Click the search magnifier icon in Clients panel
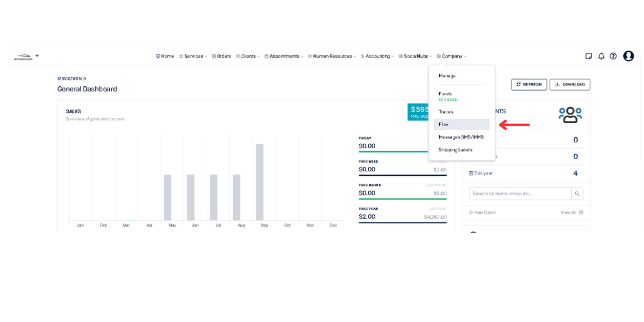 click(578, 193)
